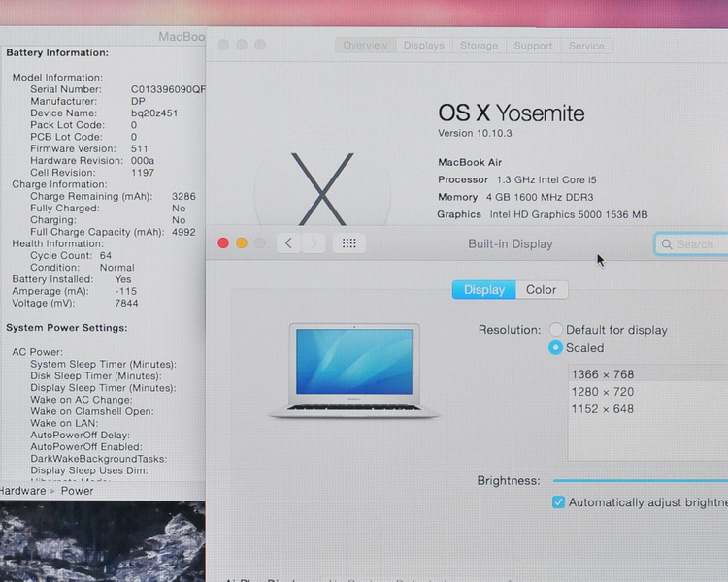Image resolution: width=728 pixels, height=582 pixels.
Task: Toggle Automatically adjust brightness checkbox
Action: pyautogui.click(x=558, y=502)
